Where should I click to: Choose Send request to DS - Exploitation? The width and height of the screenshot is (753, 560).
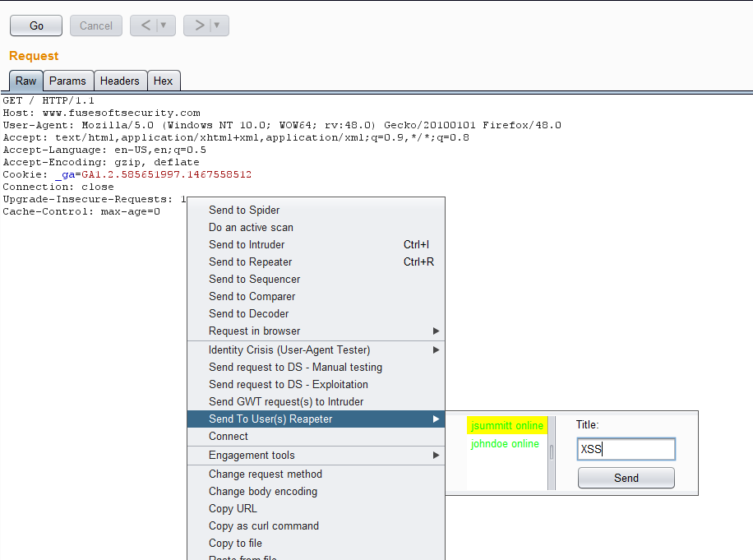point(316,385)
